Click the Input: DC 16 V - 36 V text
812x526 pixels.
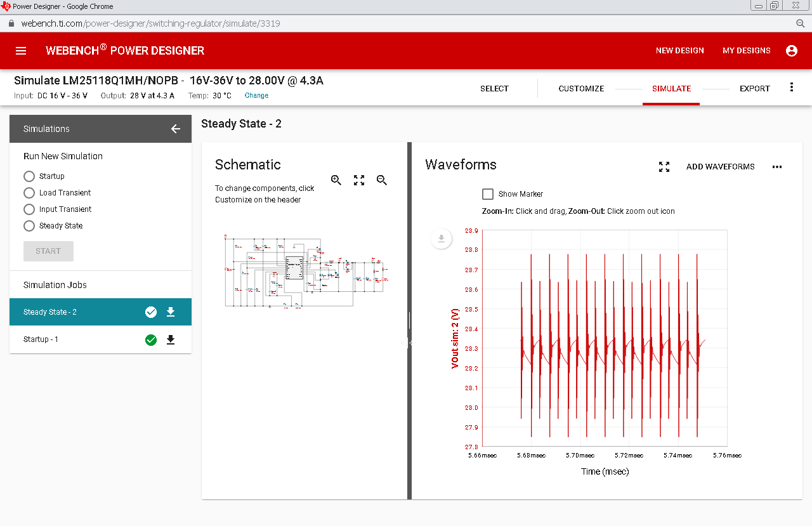point(51,96)
